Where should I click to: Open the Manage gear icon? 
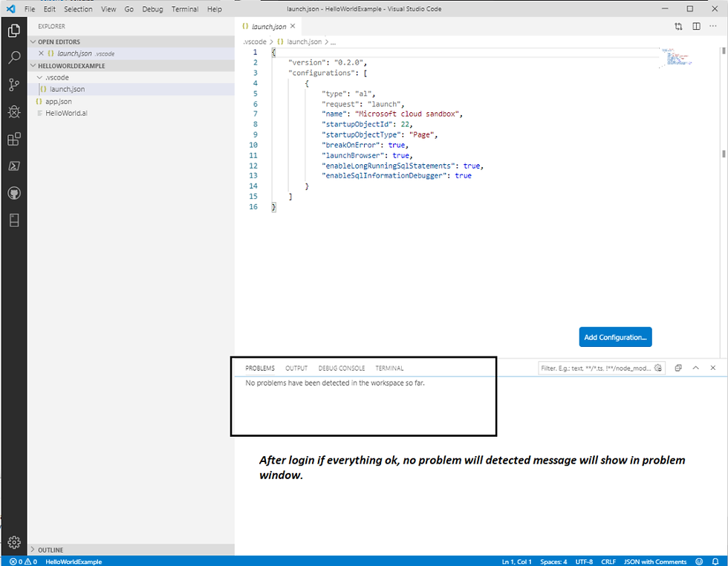click(x=14, y=541)
